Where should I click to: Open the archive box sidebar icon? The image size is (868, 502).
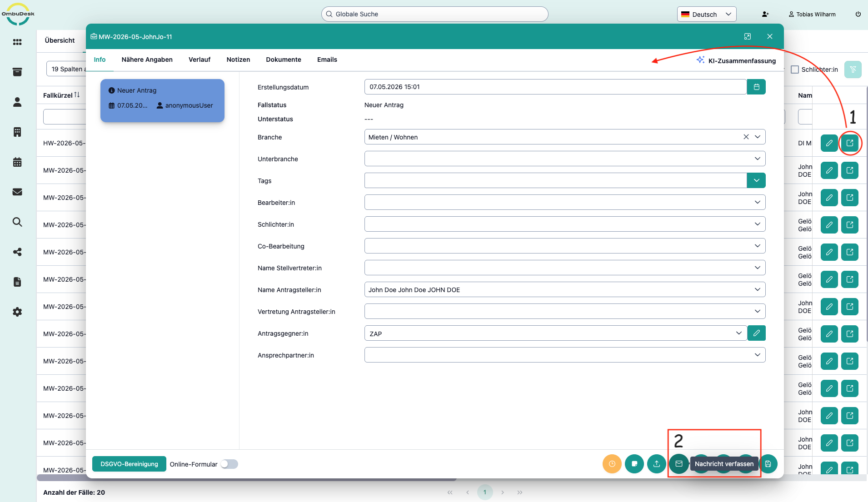[17, 72]
